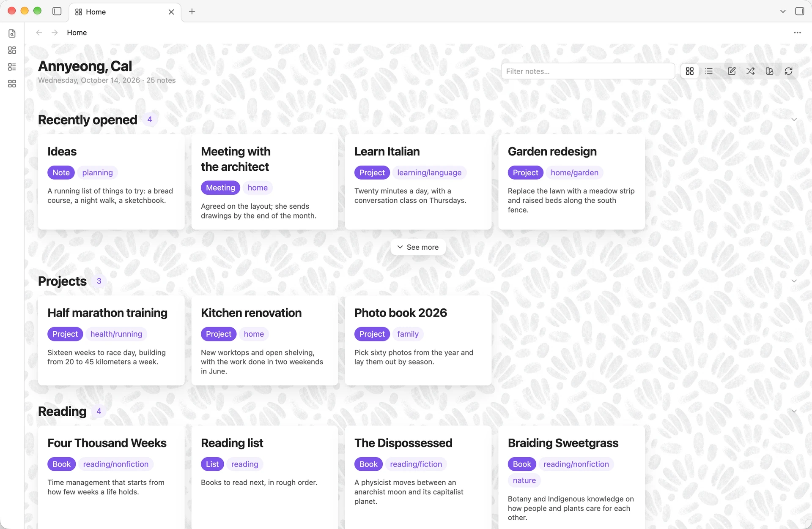The height and width of the screenshot is (529, 812).
Task: Open the Half marathon training card
Action: [111, 341]
